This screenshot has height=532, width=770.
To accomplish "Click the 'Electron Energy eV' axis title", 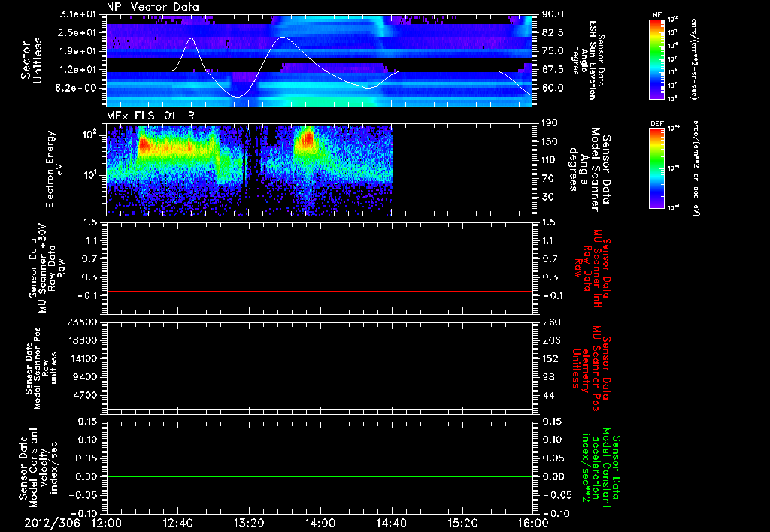I will [x=56, y=169].
